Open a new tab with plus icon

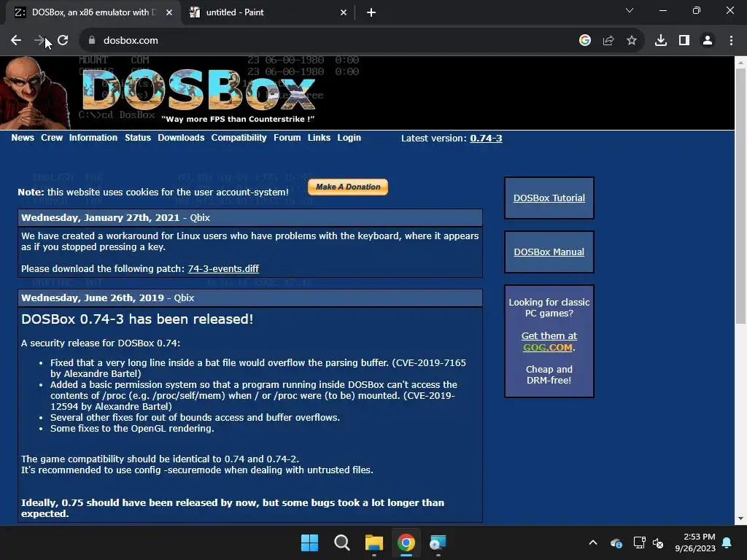click(371, 12)
